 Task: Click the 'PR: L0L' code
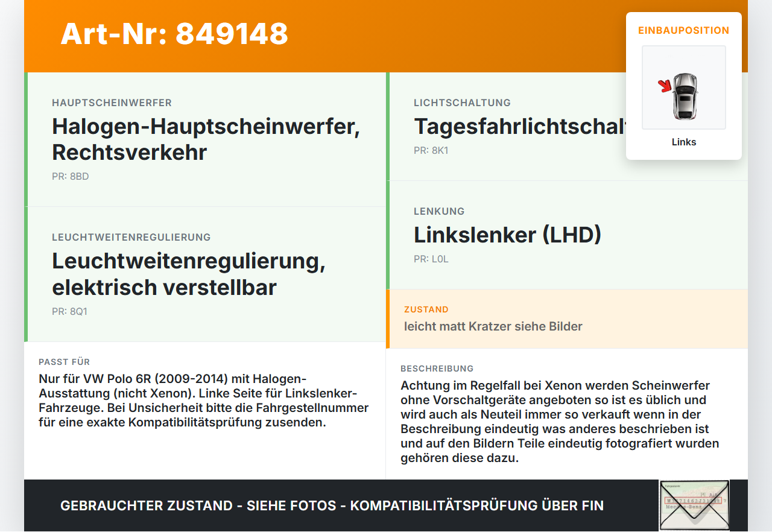(x=431, y=259)
